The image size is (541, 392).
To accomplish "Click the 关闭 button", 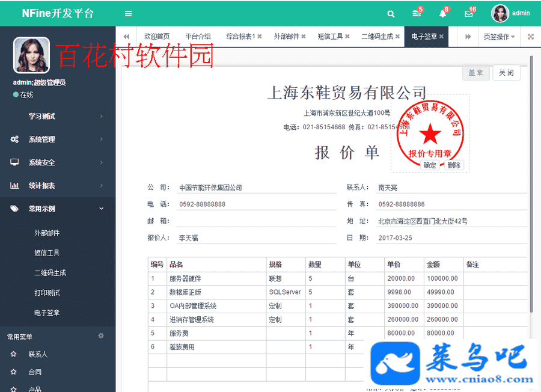I will pyautogui.click(x=506, y=73).
